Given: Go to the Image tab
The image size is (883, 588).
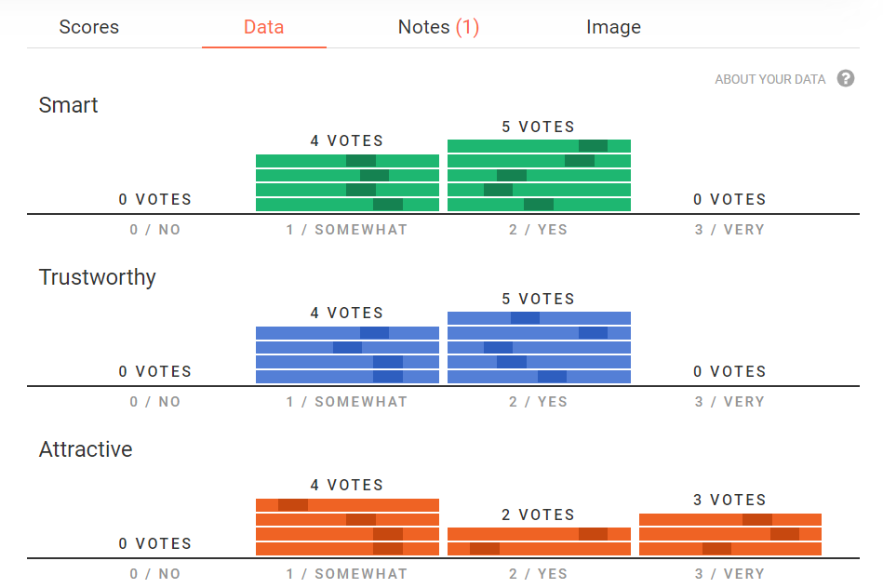Looking at the screenshot, I should tap(613, 27).
